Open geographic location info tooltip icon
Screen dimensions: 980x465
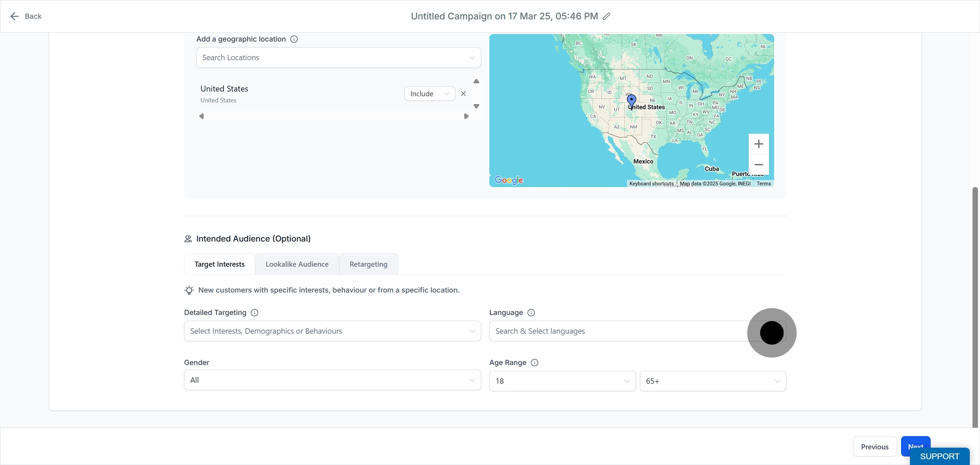pyautogui.click(x=294, y=39)
